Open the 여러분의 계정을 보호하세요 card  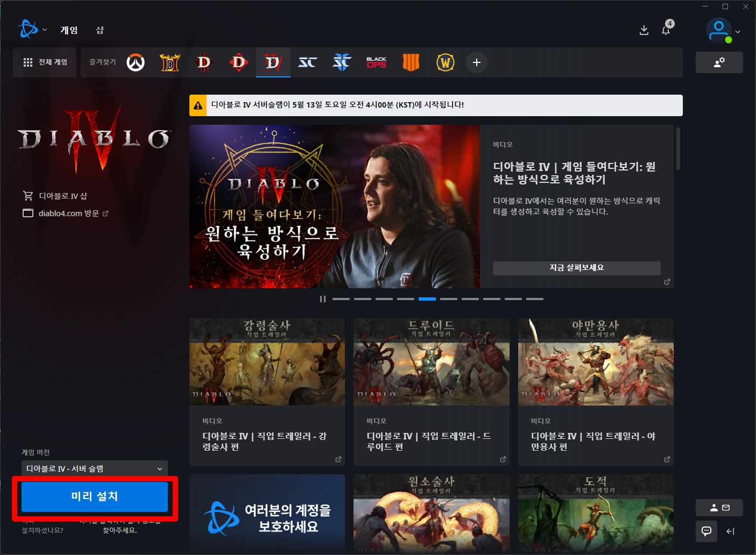pos(267,513)
